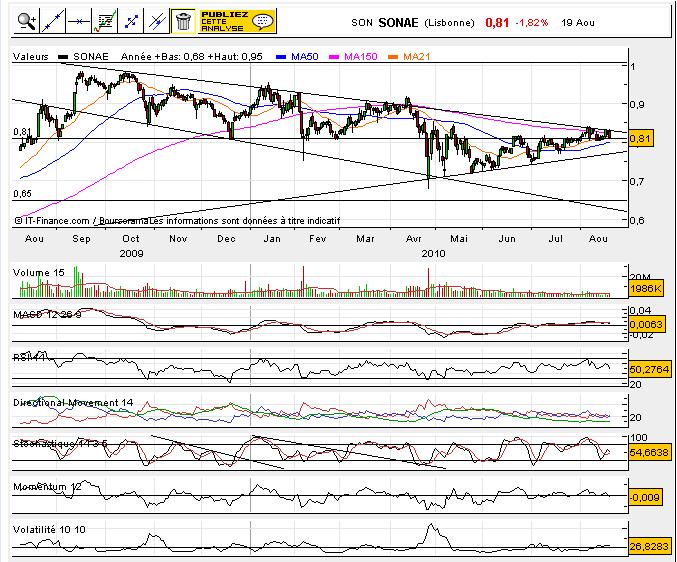Click the (Lisbonne) market label
The image size is (677, 562).
click(x=449, y=23)
